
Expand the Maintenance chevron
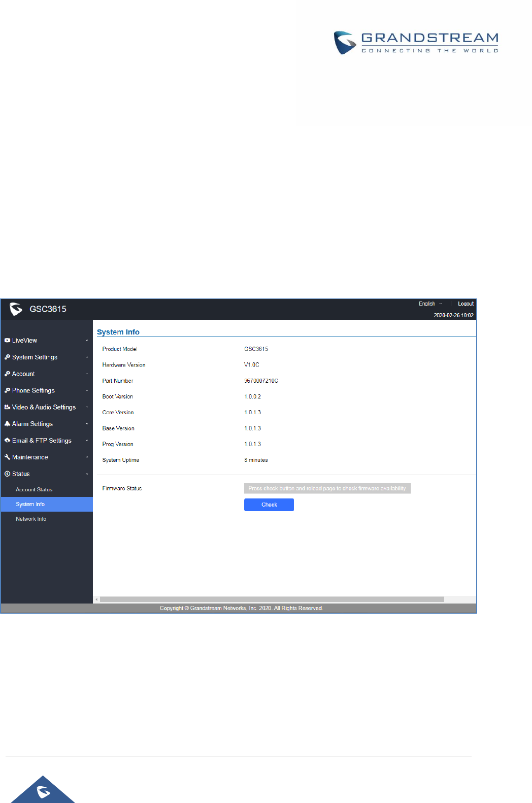(x=87, y=457)
